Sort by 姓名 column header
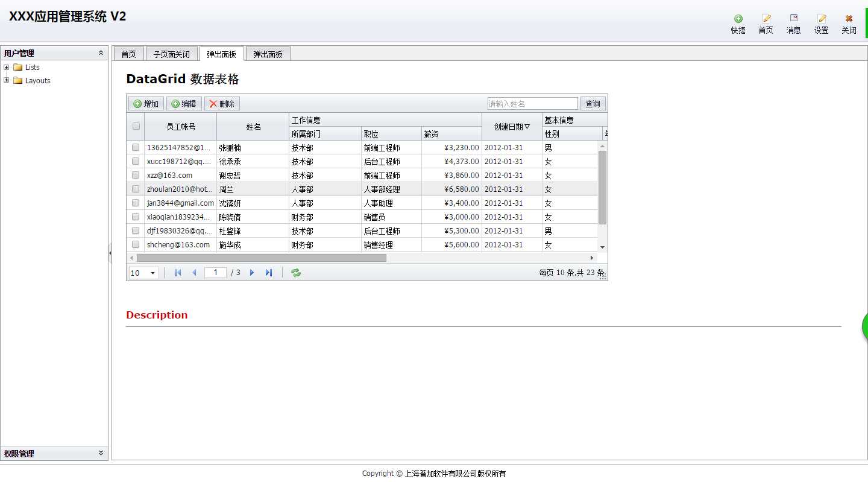Screen dimensions: 868x482 tap(253, 127)
